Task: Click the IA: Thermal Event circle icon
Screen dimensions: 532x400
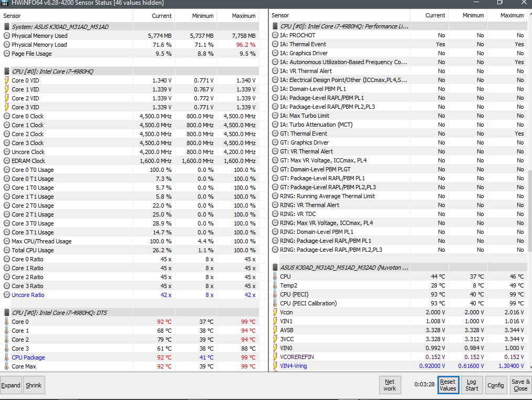Action: click(x=275, y=44)
